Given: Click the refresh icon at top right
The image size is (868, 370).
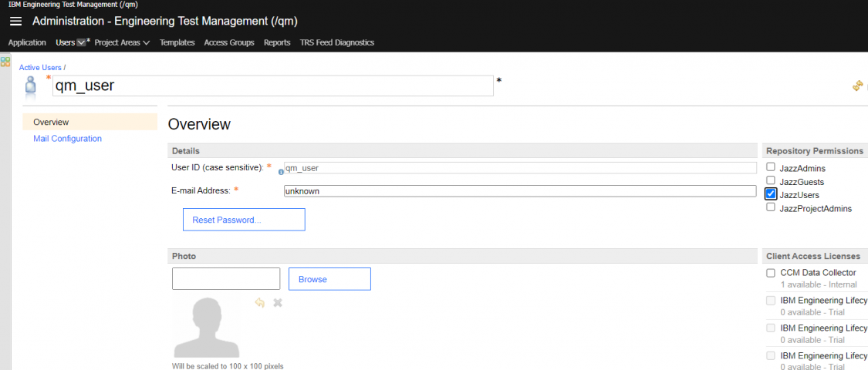Looking at the screenshot, I should 857,86.
